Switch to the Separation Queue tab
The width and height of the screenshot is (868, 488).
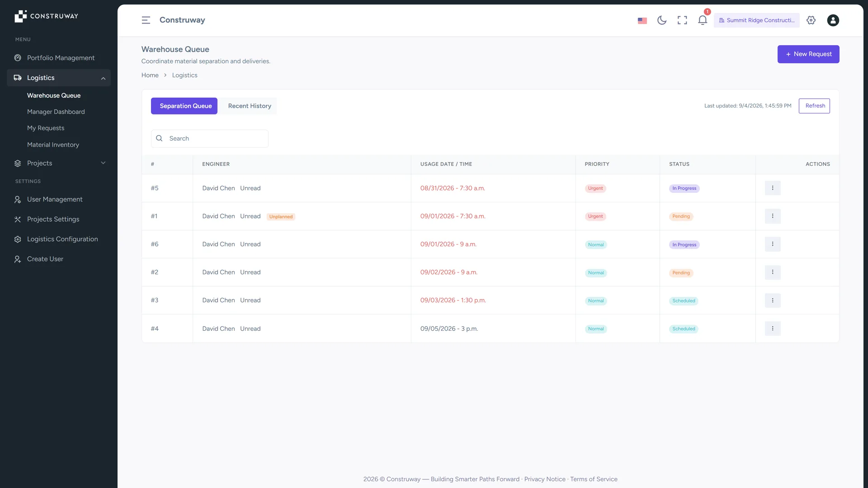click(184, 106)
